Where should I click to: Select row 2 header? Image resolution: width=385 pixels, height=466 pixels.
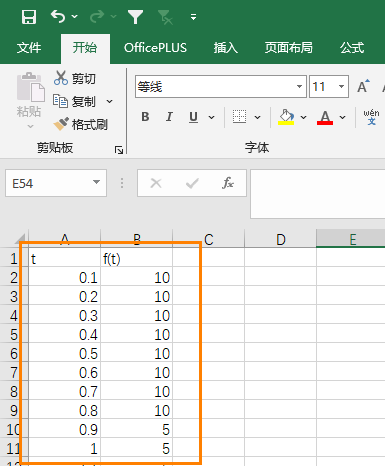point(14,277)
